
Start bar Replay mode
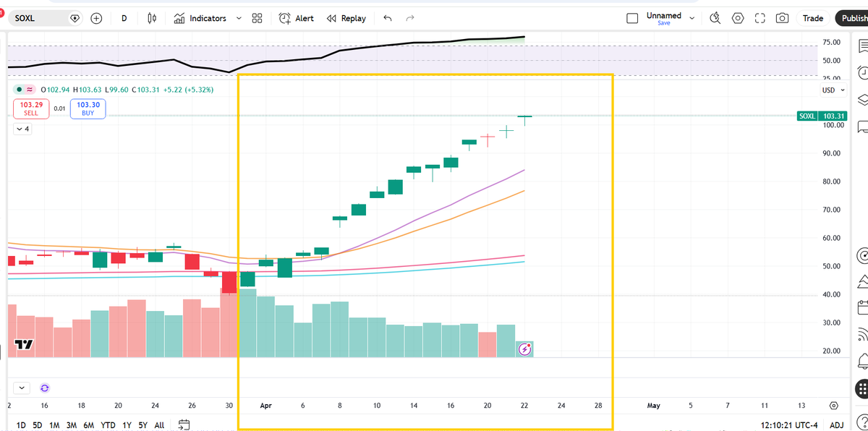pos(346,18)
